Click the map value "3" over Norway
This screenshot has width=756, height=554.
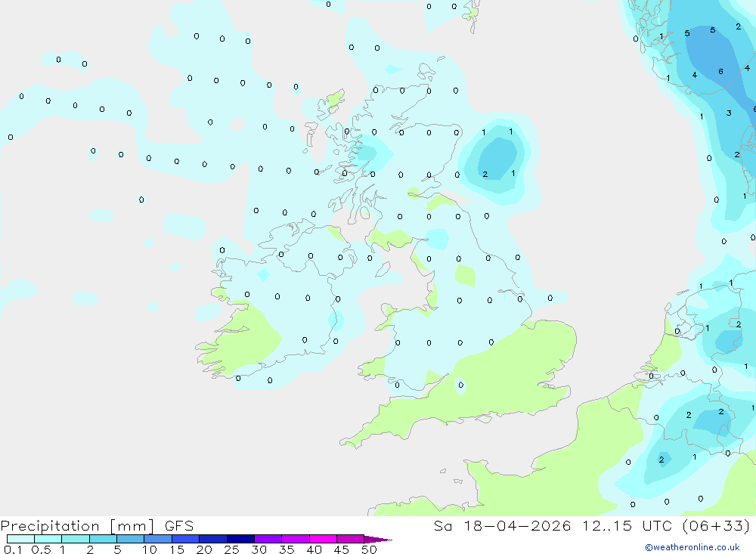[x=729, y=113]
